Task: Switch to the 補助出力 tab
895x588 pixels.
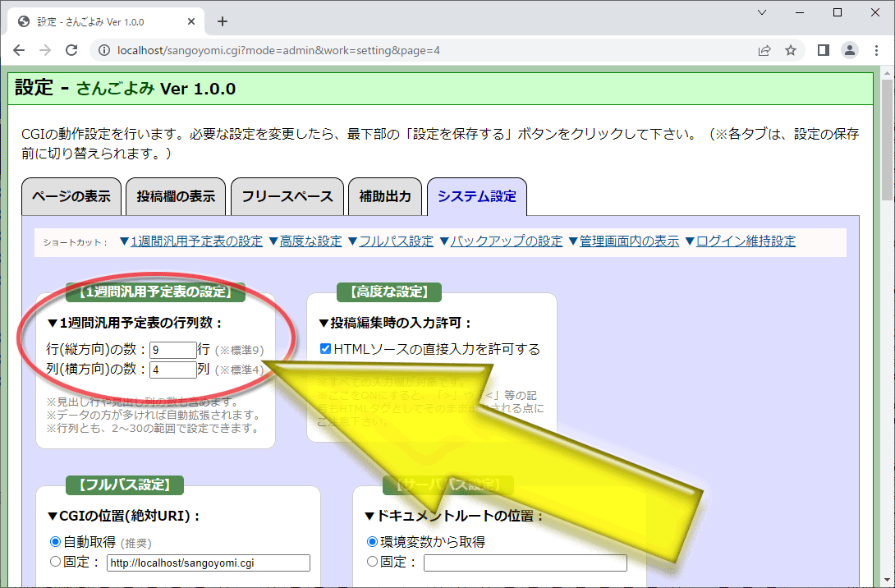Action: click(x=385, y=196)
